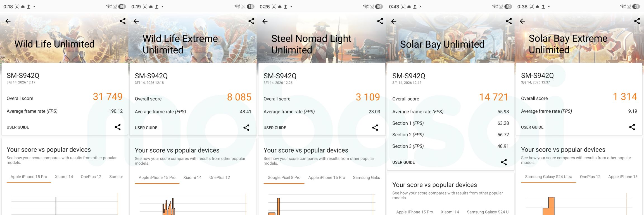Share Wild Life Extreme Unlimited from header
The width and height of the screenshot is (644, 215).
pyautogui.click(x=251, y=21)
